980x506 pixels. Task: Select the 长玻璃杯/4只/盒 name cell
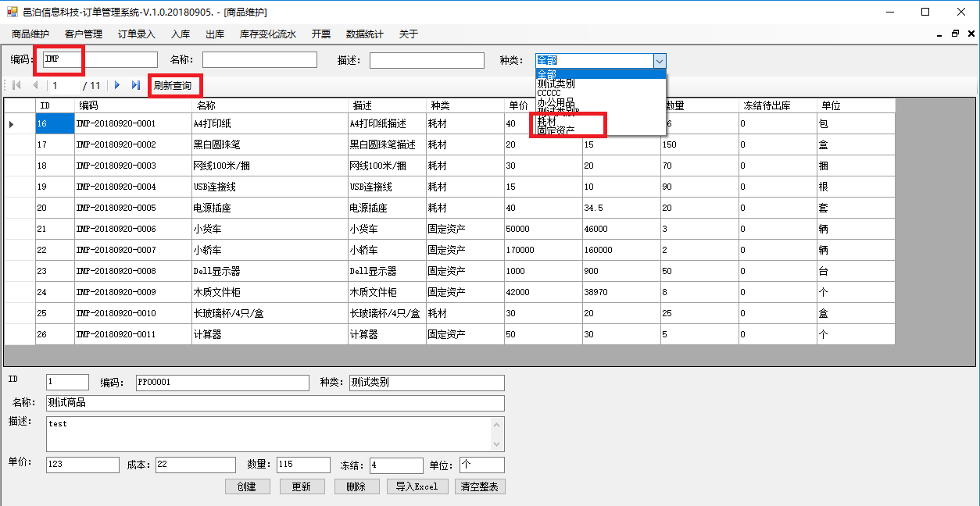coord(270,313)
